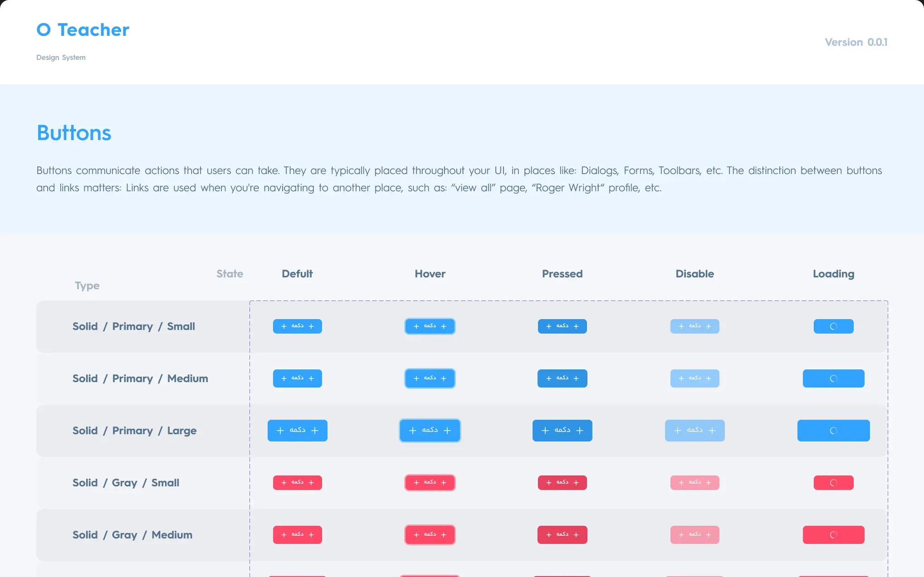Click the Loading spinner button in Solid / Primary / Large row
This screenshot has height=577, width=924.
click(x=833, y=431)
